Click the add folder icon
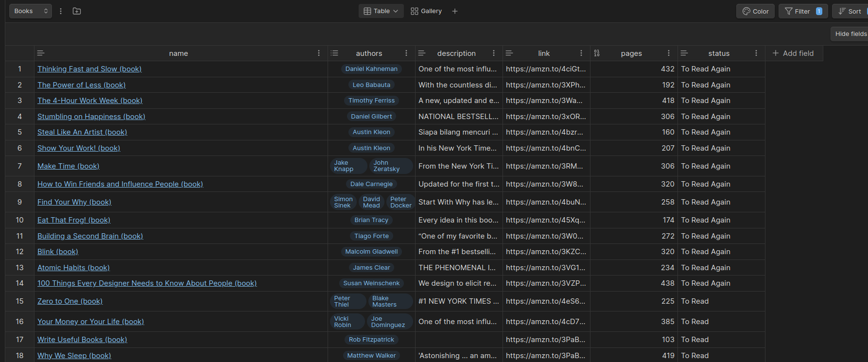Image resolution: width=868 pixels, height=362 pixels. click(x=77, y=11)
